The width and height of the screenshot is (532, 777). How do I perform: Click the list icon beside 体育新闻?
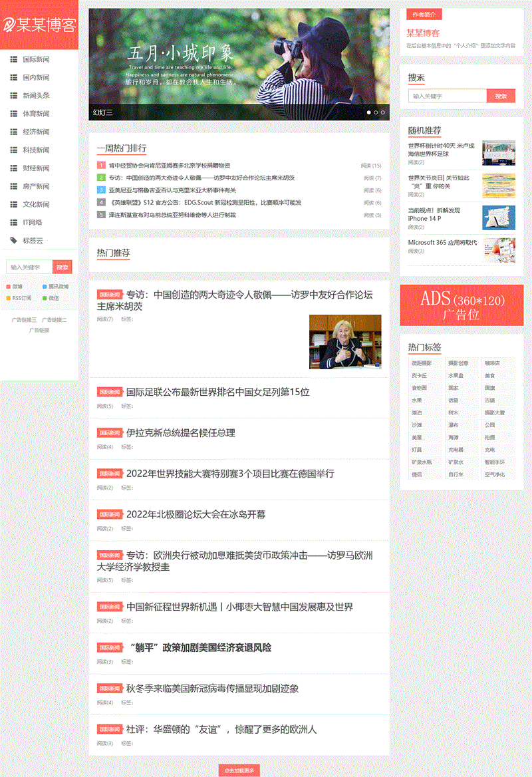coord(13,114)
